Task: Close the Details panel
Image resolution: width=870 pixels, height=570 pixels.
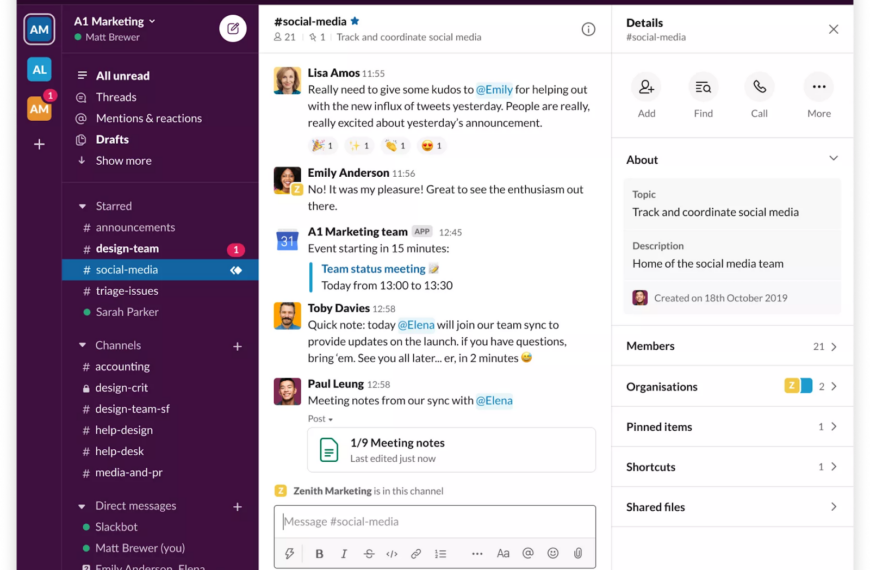Action: point(833,29)
